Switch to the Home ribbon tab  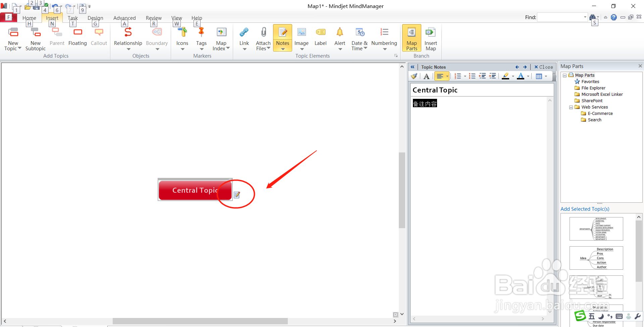29,18
